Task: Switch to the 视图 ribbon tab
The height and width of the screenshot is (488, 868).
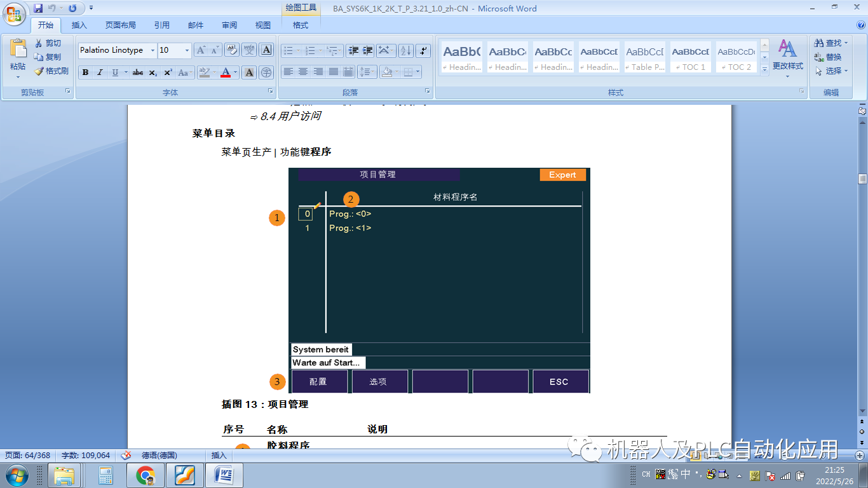Action: click(x=262, y=25)
